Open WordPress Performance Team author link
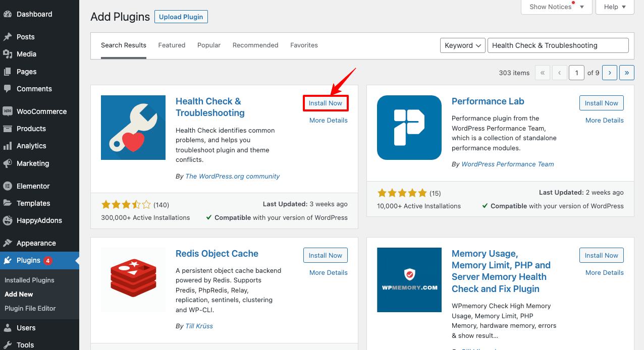Viewport: 644px width, 350px height. coord(508,164)
